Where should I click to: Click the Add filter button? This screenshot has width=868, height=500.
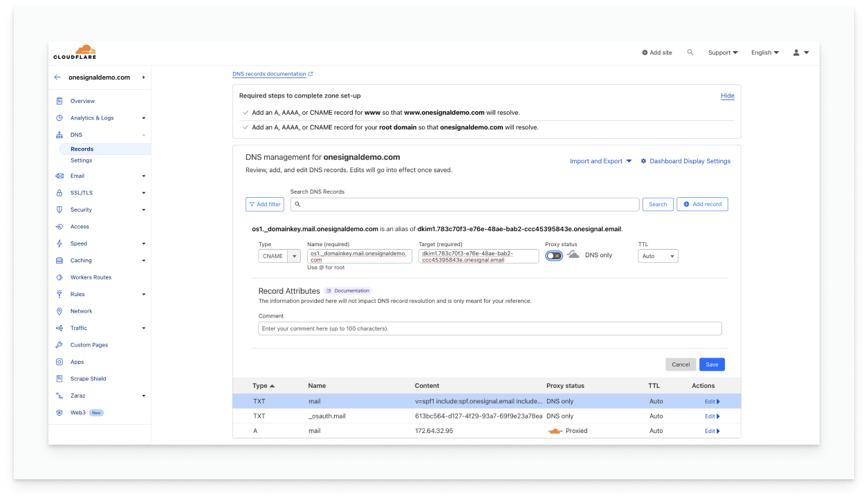(x=265, y=204)
